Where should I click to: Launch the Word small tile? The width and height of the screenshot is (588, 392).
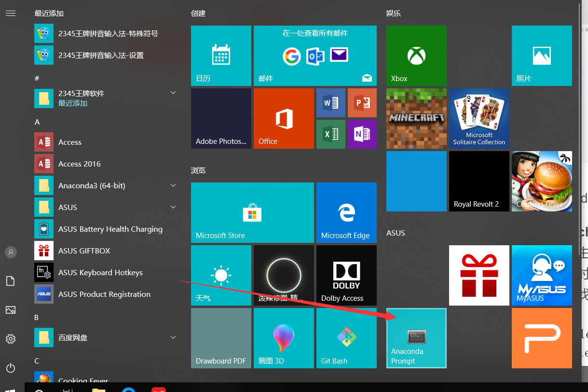pos(331,103)
